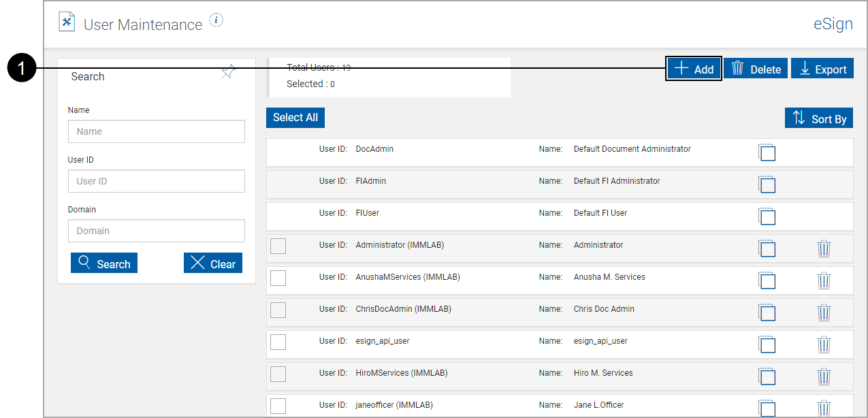Click the name Anusha M. Services
Screen dimensions: 868x418
pyautogui.click(x=609, y=277)
